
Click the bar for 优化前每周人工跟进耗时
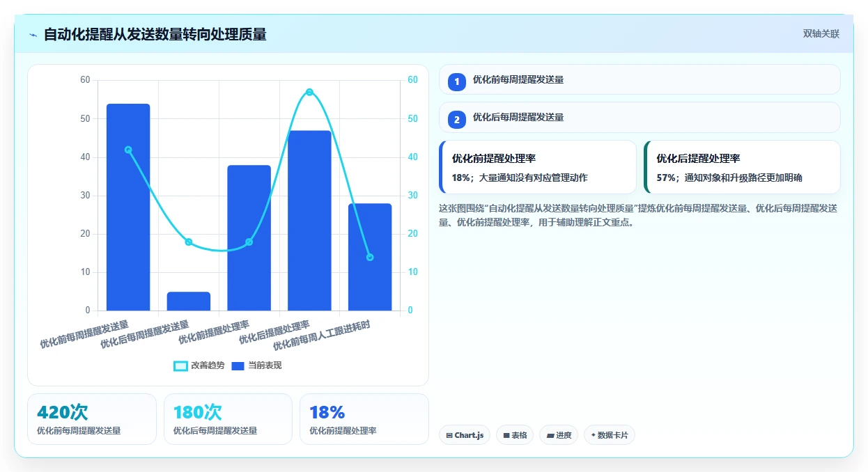370,257
